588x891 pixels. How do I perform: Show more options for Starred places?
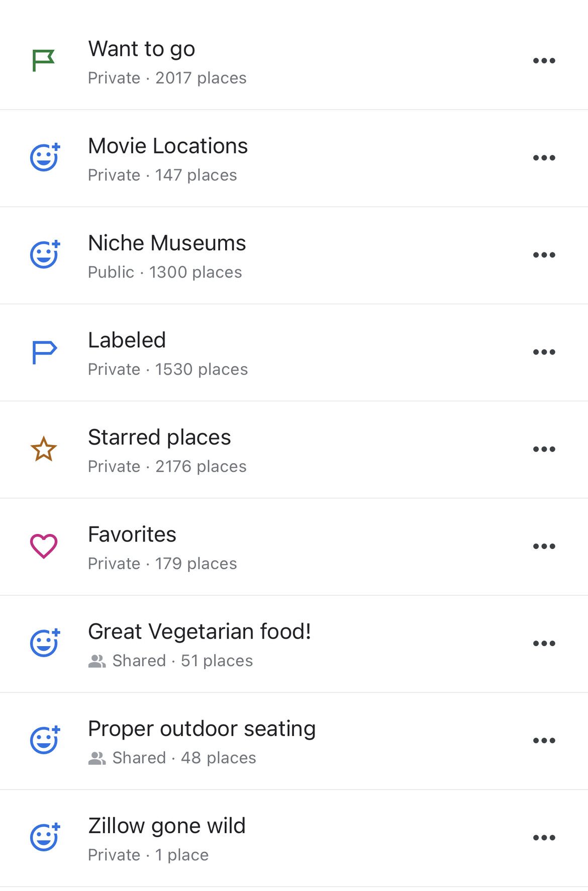544,449
